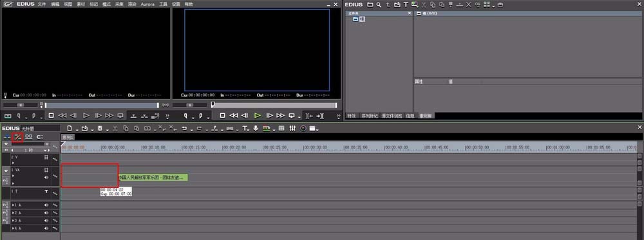Show more recorder buttons double chevron
644x240 pixels.
point(339,116)
